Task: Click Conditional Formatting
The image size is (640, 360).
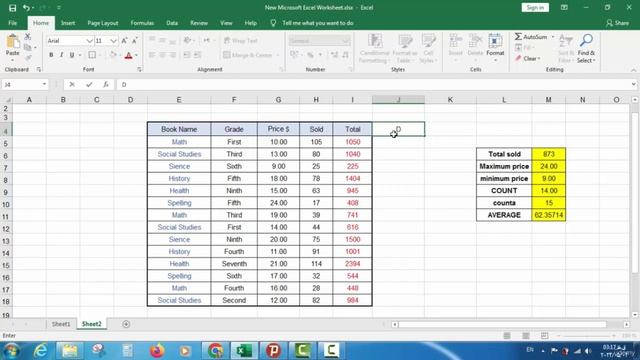Action: click(374, 49)
